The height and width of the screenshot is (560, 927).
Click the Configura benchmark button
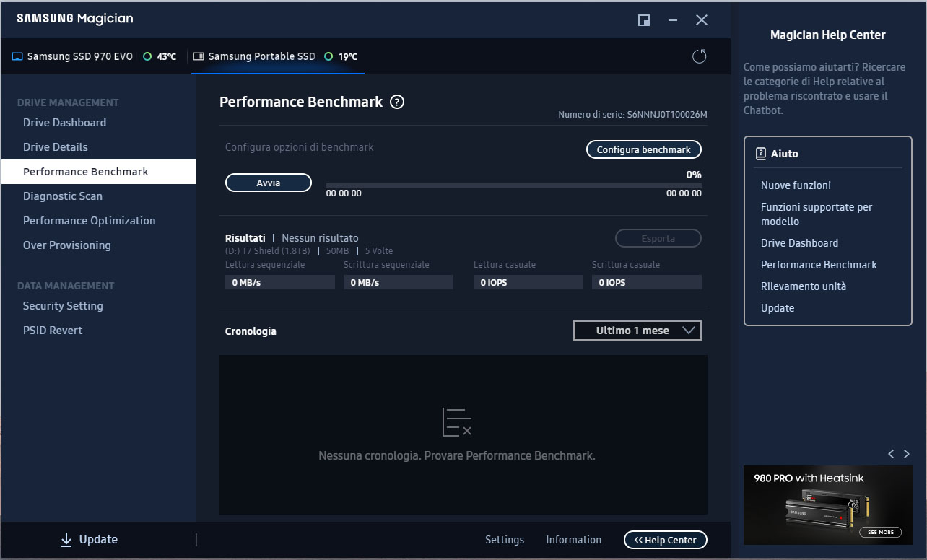coord(643,149)
